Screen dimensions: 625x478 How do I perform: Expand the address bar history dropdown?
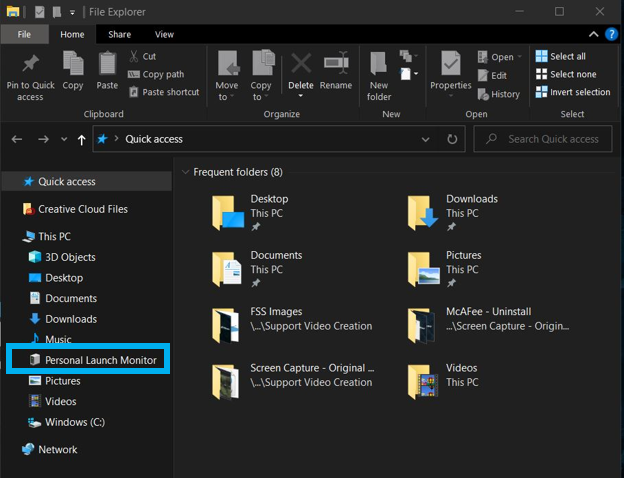(425, 139)
